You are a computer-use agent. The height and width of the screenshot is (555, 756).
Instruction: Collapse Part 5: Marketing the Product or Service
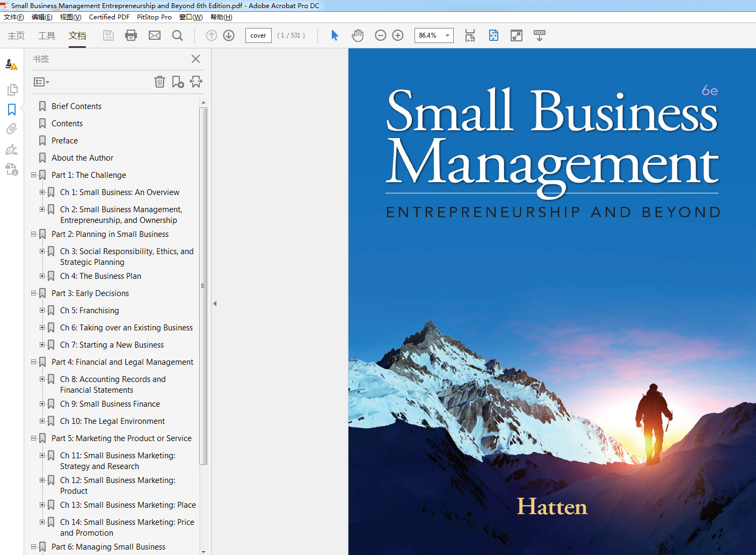tap(34, 438)
